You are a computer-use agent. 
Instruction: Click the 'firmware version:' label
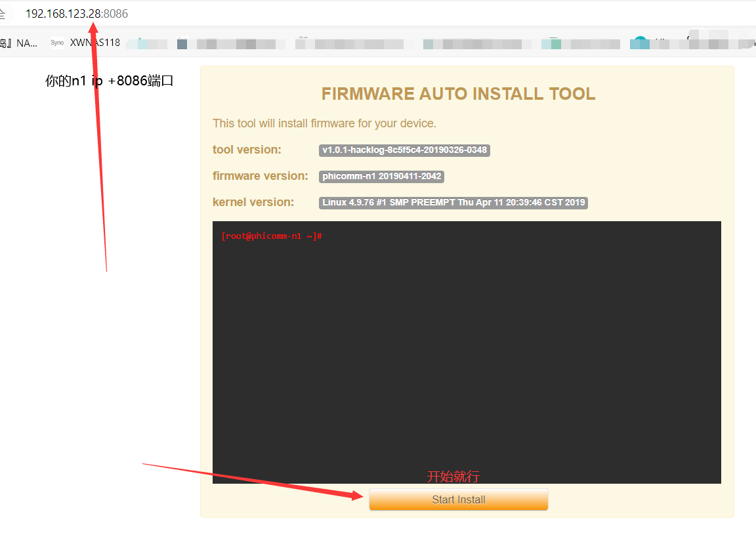[x=260, y=176]
